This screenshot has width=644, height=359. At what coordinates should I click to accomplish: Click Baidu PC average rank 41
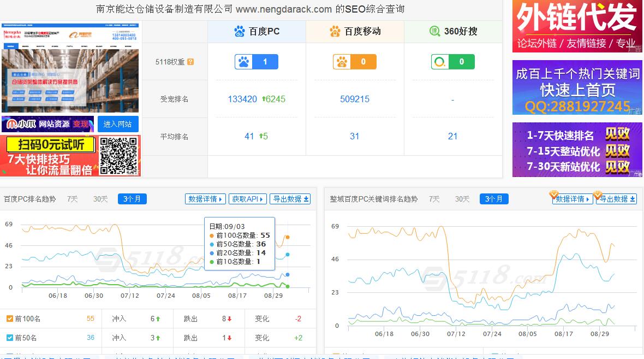[x=249, y=136]
